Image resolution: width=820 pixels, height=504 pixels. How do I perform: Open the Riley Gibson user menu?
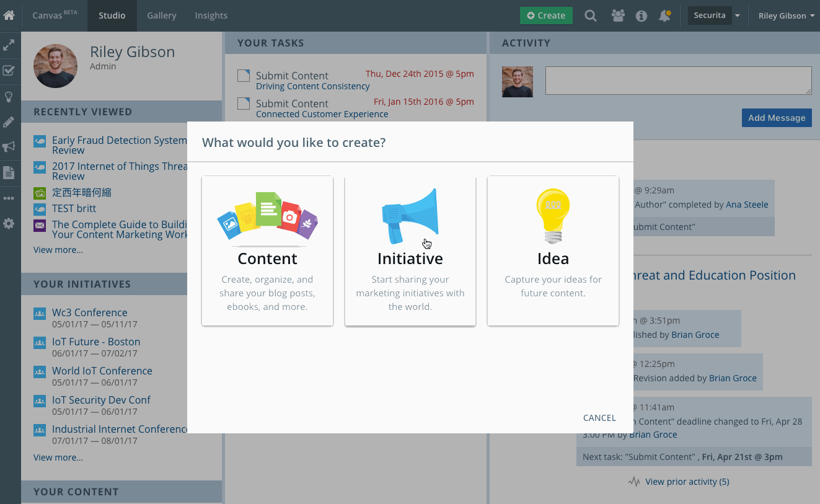787,16
